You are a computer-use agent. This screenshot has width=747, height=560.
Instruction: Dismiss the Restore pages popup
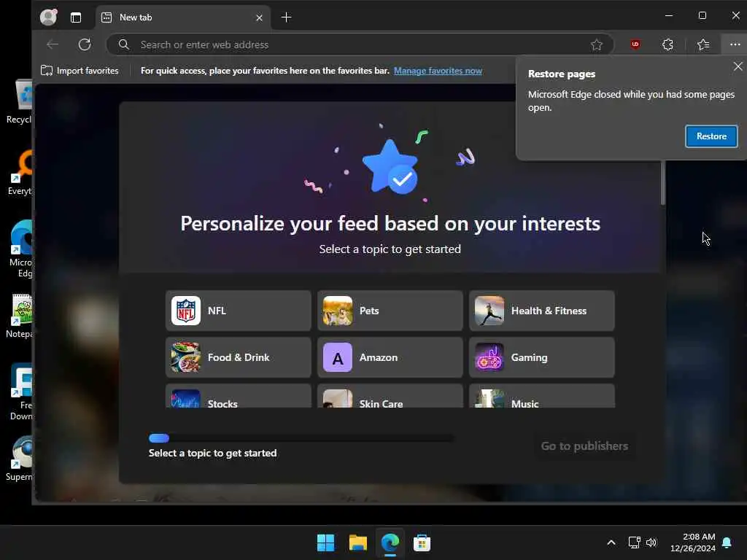point(738,66)
